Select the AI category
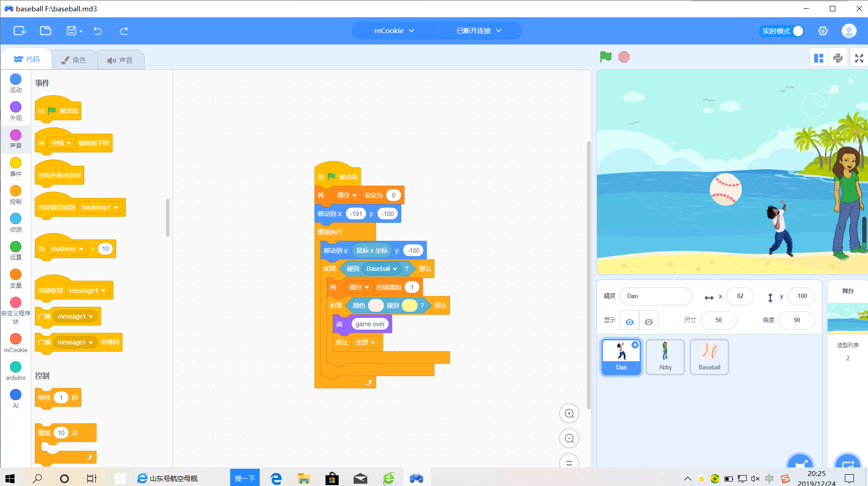The width and height of the screenshot is (868, 486). (16, 399)
